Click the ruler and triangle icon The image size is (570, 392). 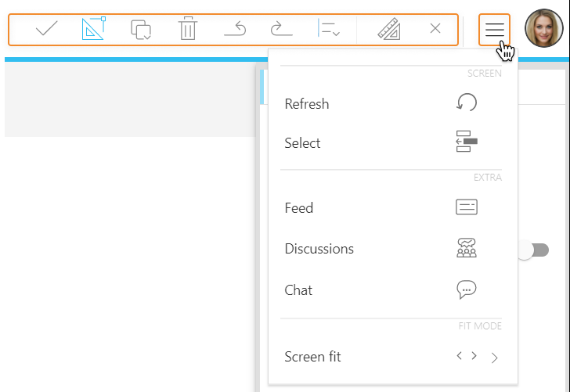(389, 30)
